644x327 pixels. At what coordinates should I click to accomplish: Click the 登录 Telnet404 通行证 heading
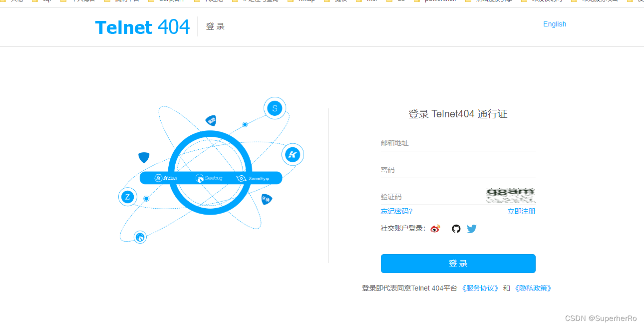pos(458,114)
